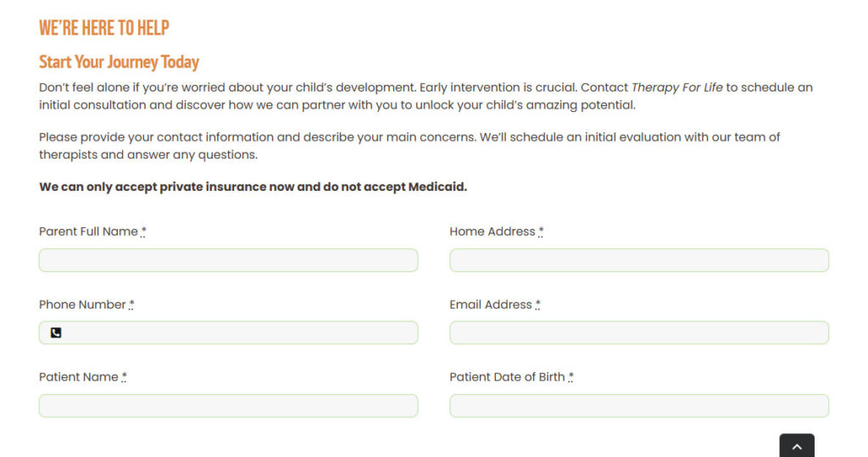The image size is (868, 457).
Task: Click the phone icon in Phone Number field
Action: point(56,332)
